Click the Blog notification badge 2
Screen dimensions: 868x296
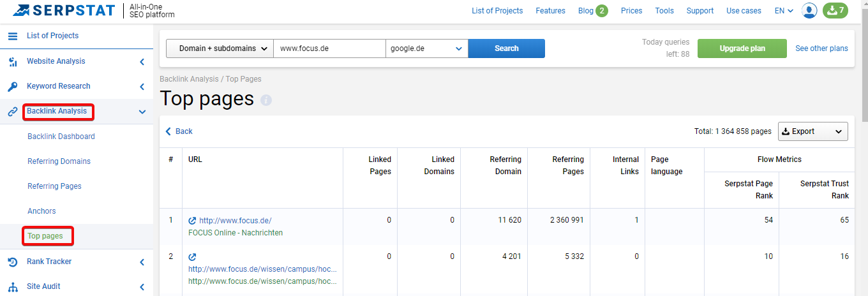point(602,11)
